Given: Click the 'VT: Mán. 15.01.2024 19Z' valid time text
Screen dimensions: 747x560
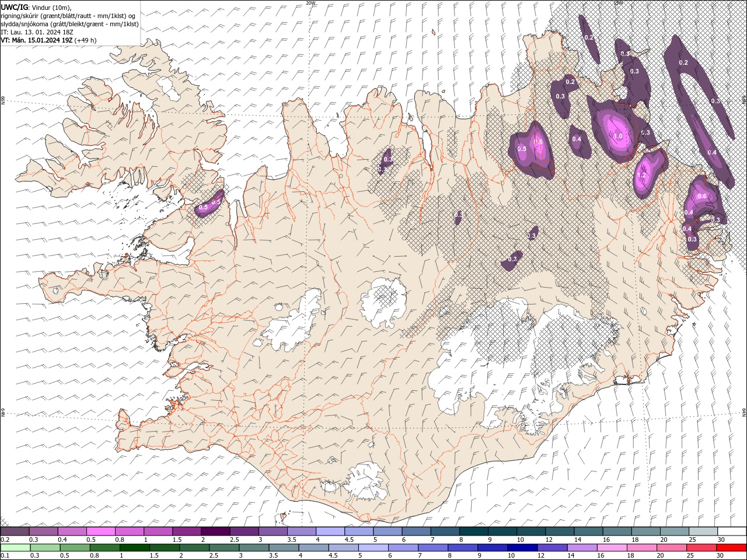Looking at the screenshot, I should coord(36,40).
